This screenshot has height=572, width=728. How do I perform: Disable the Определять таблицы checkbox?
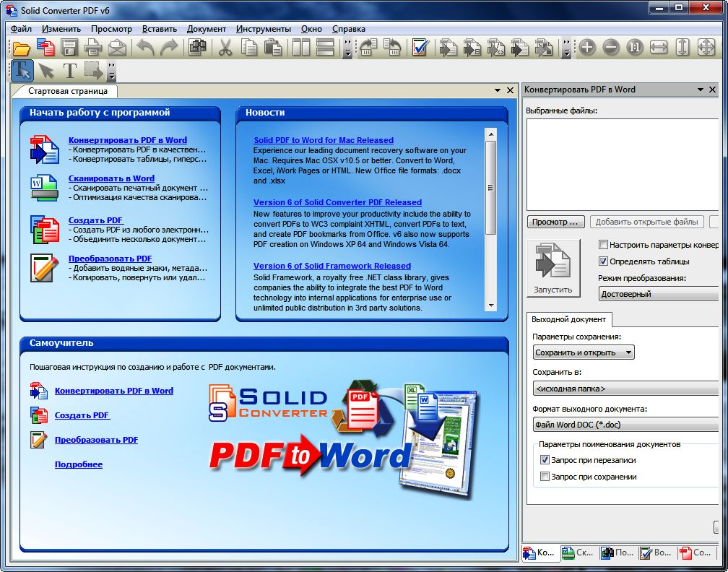[x=604, y=261]
